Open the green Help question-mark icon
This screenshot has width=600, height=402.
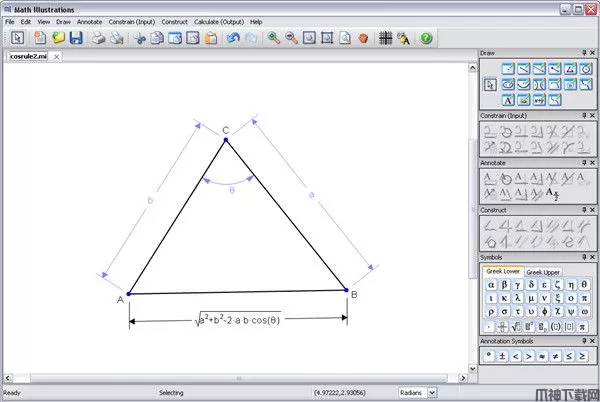[426, 38]
